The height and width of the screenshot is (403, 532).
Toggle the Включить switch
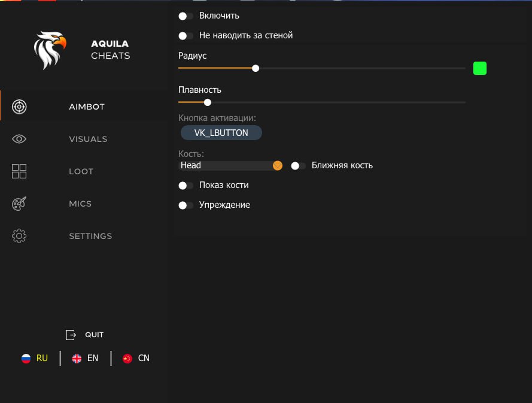tap(186, 16)
